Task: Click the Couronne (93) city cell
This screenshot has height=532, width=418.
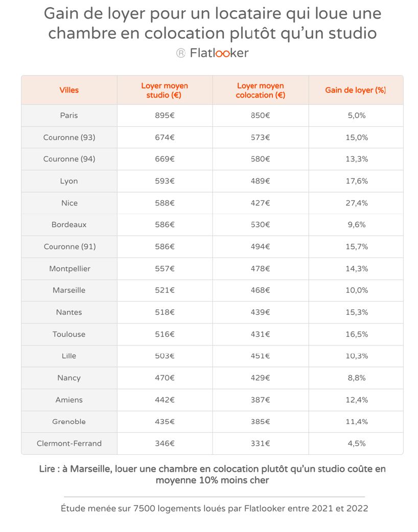Action: [x=69, y=137]
